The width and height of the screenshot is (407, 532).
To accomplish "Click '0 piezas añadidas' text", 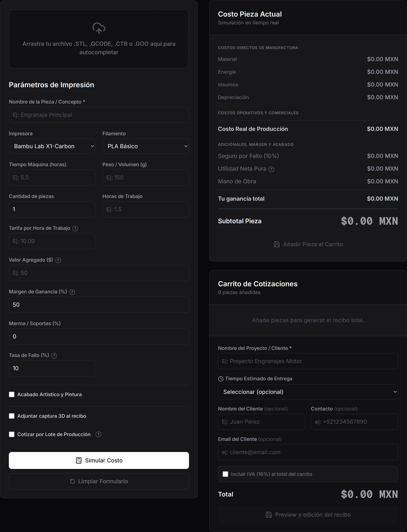I will [x=239, y=292].
